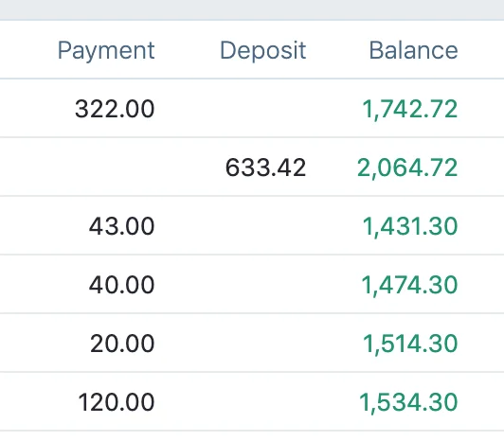Click the Deposit column header

click(263, 50)
